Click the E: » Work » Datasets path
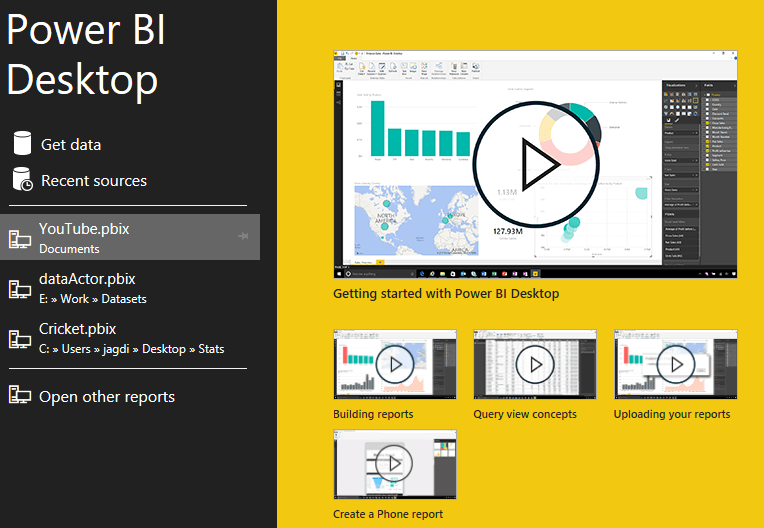Image resolution: width=764 pixels, height=528 pixels. coord(93,299)
